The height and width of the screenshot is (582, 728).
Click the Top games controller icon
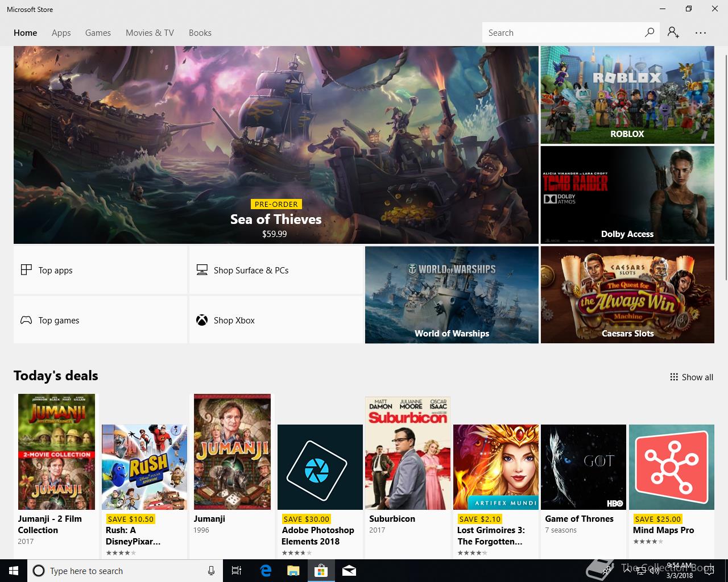tap(26, 320)
